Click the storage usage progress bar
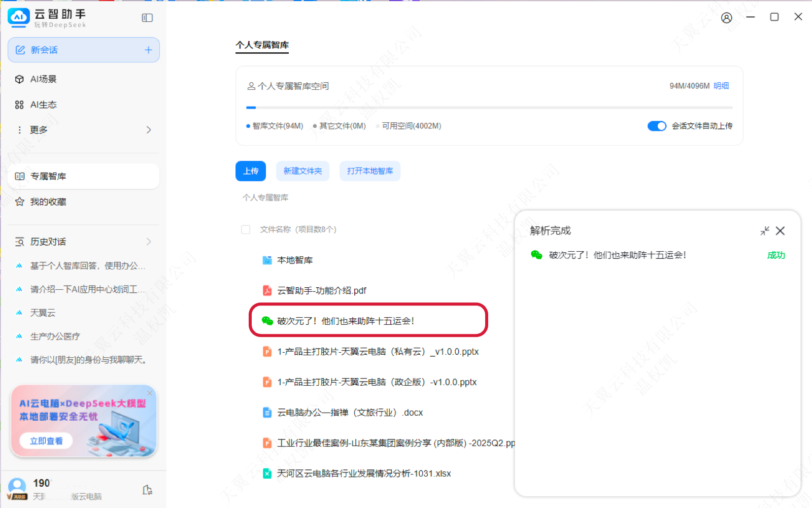This screenshot has width=812, height=508. click(x=489, y=108)
